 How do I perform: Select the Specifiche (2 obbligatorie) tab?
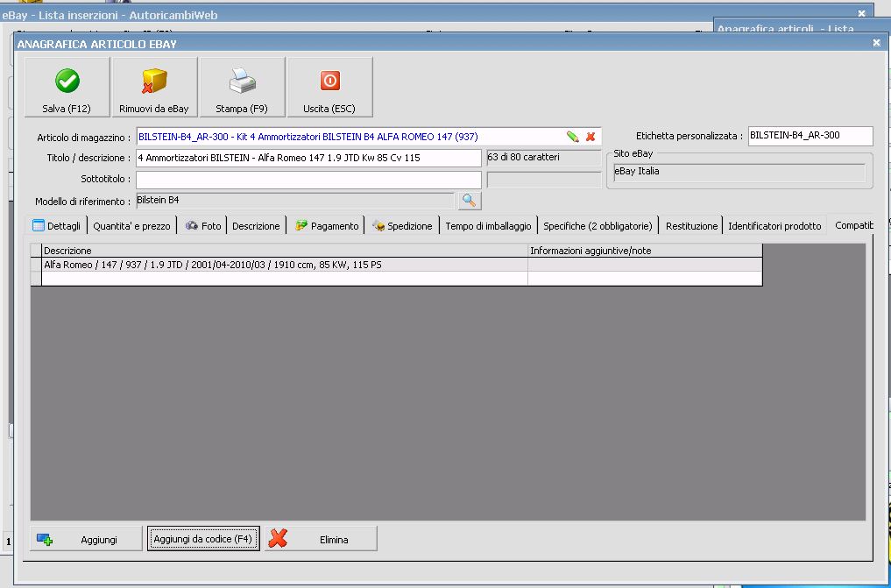[x=598, y=225]
